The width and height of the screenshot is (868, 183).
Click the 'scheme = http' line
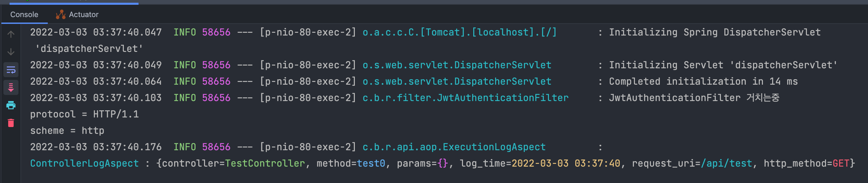point(67,131)
